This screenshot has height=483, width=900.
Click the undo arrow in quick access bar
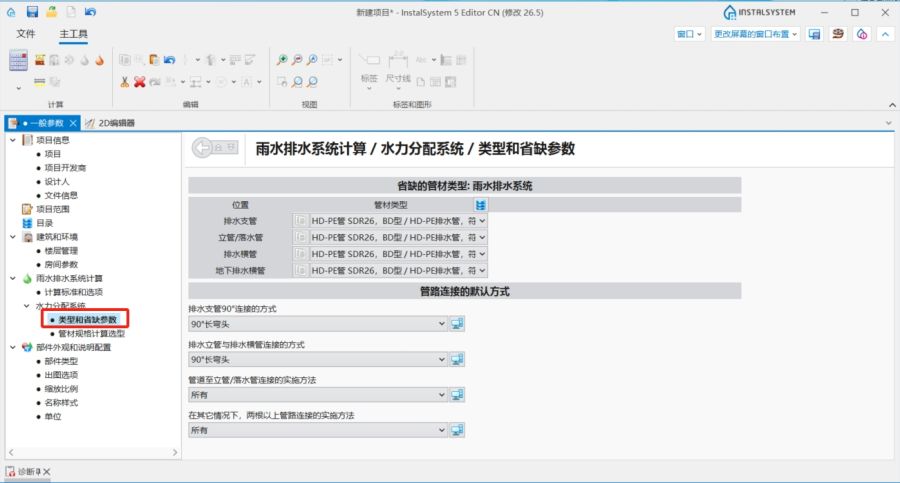[90, 12]
